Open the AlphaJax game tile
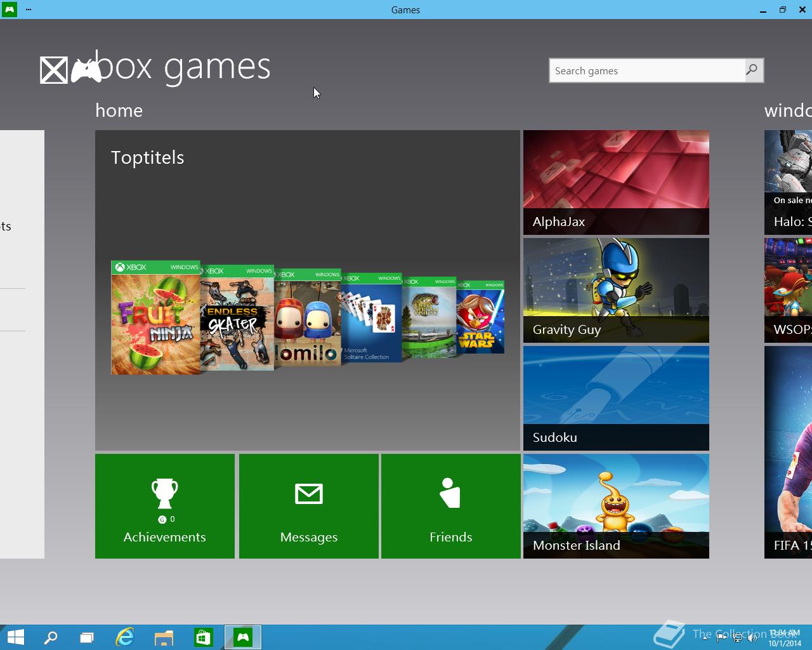The image size is (812, 650). [x=616, y=182]
